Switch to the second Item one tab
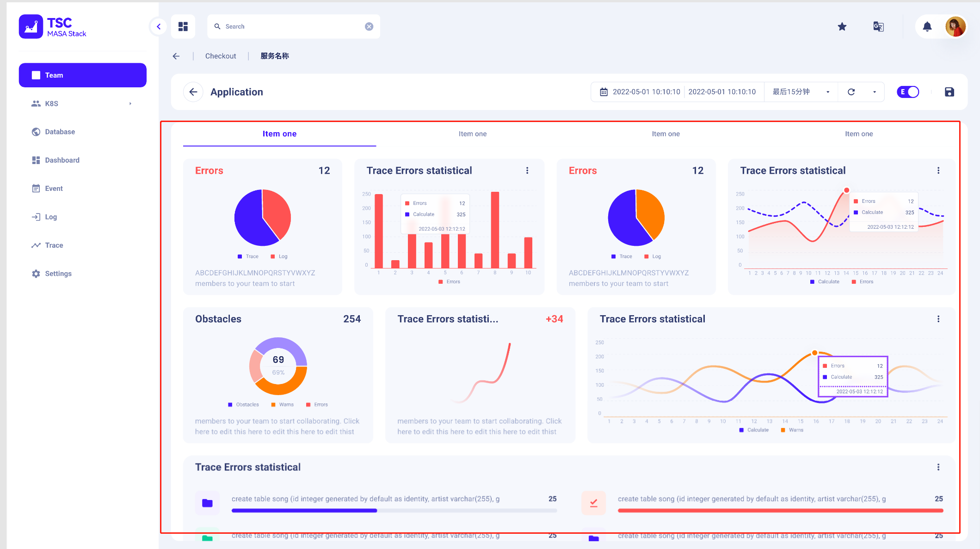Screen dimensions: 980x549 [x=472, y=134]
